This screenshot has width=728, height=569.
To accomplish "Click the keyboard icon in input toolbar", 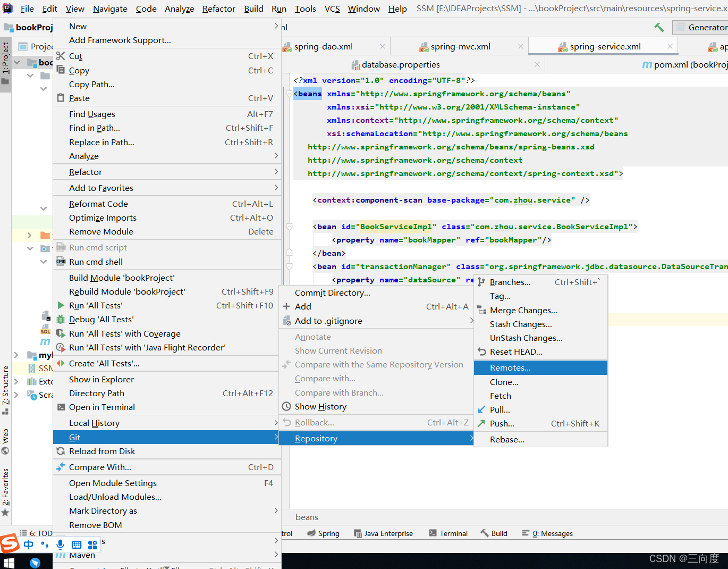I will pos(77,545).
